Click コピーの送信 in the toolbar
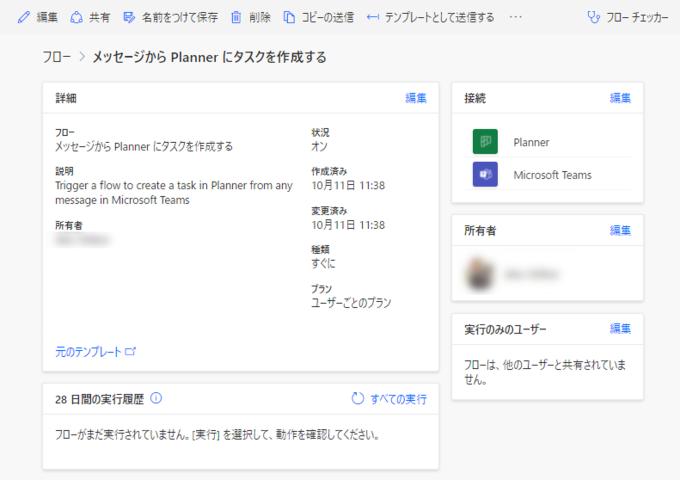The height and width of the screenshot is (480, 680). [327, 17]
